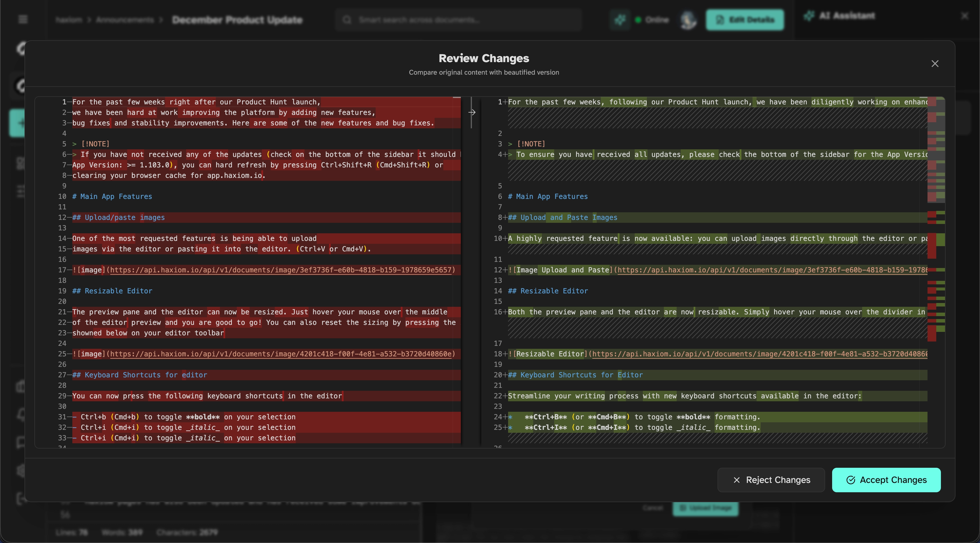This screenshot has width=980, height=543.
Task: Click the revert-change arrow between diff panes
Action: click(x=472, y=112)
